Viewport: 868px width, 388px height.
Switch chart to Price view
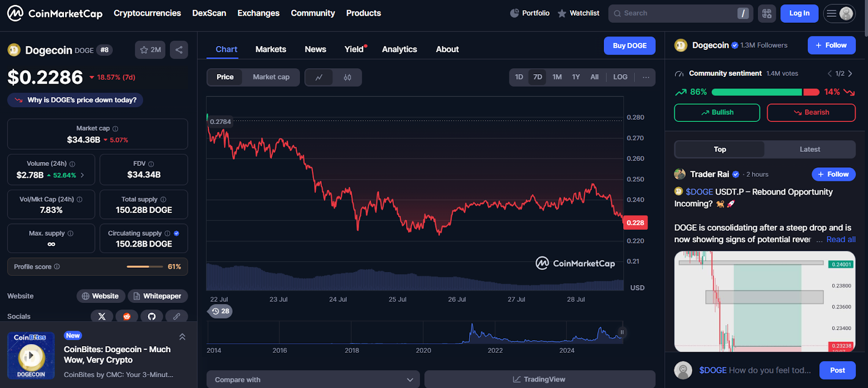click(x=225, y=77)
